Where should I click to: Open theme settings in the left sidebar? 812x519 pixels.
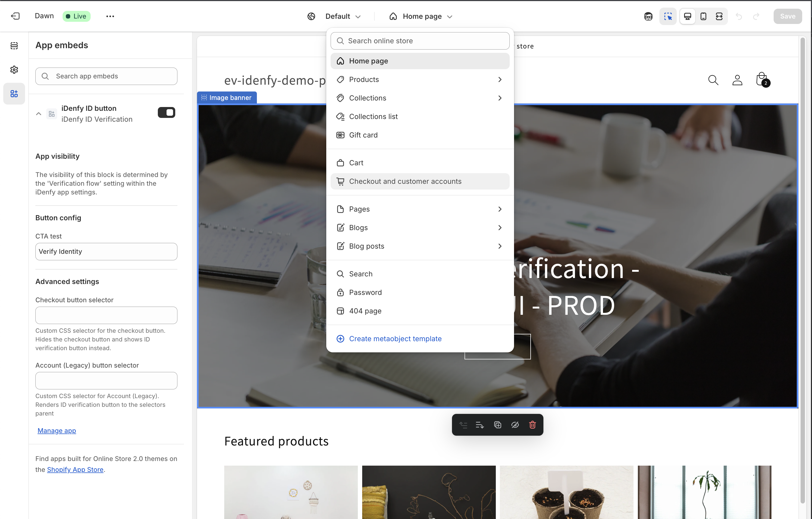pyautogui.click(x=14, y=69)
